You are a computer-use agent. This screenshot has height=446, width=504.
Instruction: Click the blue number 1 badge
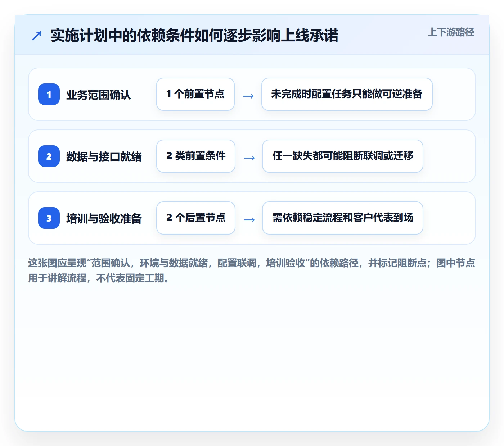[49, 94]
